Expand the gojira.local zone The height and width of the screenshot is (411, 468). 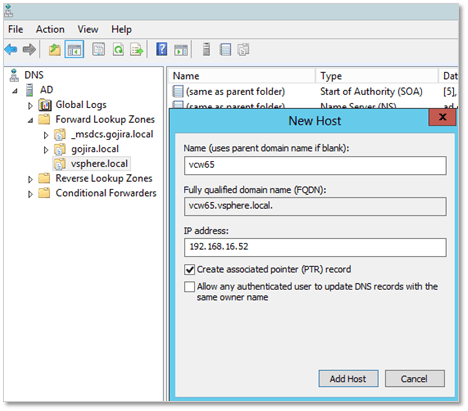(x=46, y=150)
